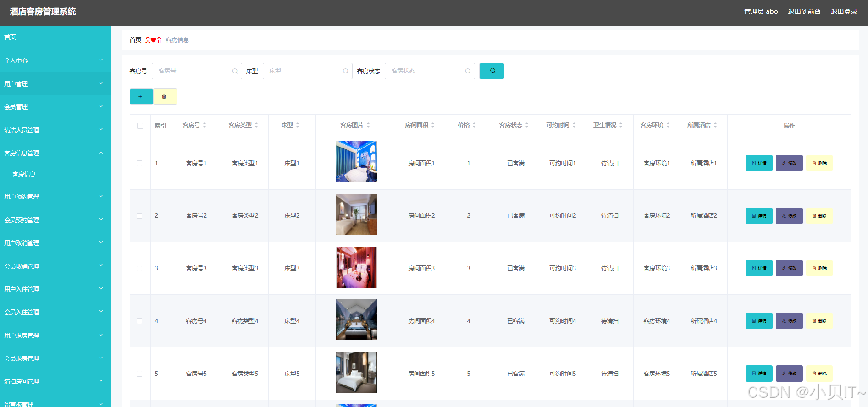Edit the 客房号1 row
868x407 pixels.
point(789,163)
